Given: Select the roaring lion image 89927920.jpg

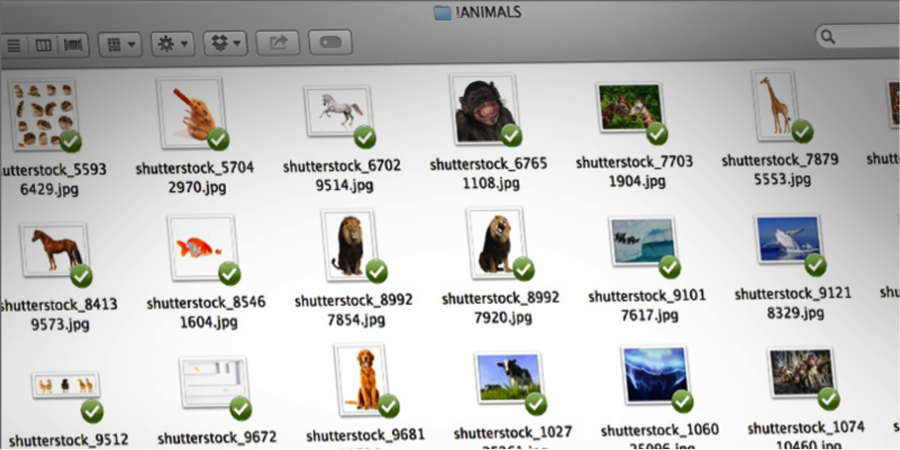Looking at the screenshot, I should pyautogui.click(x=495, y=243).
